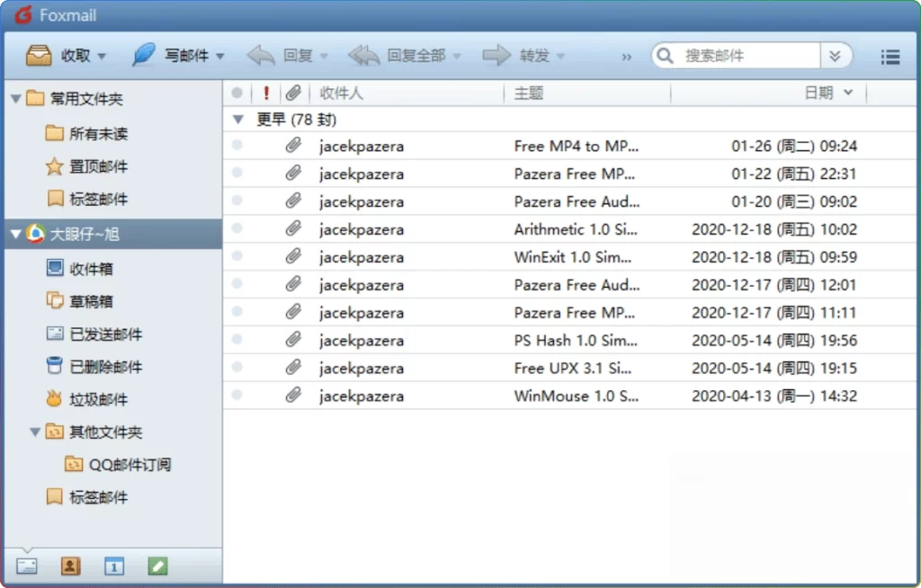Screen dimensions: 921x588
Task: Click the Reply (回复) icon
Action: point(261,55)
